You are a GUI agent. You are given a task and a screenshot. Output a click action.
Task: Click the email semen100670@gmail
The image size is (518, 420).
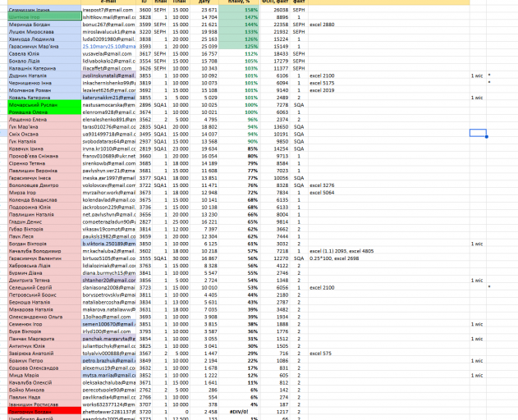click(x=108, y=324)
